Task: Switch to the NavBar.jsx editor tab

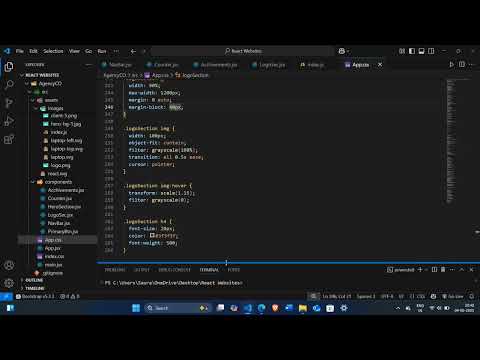Action: pos(117,65)
